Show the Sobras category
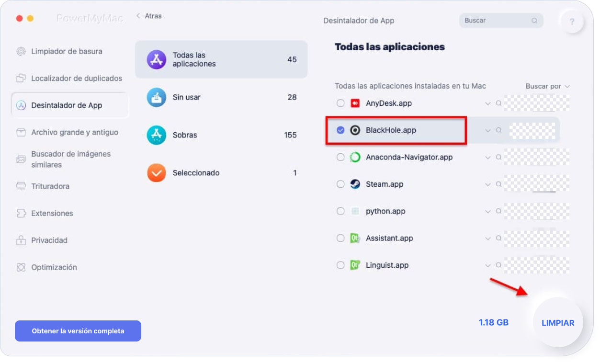Image resolution: width=600 pixels, height=364 pixels. coord(221,135)
